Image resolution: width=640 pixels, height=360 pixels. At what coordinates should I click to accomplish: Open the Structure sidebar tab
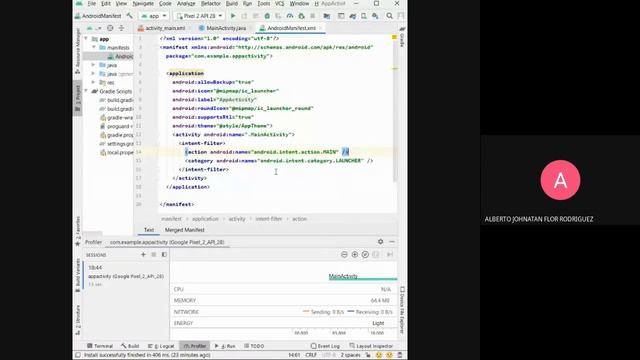point(78,320)
